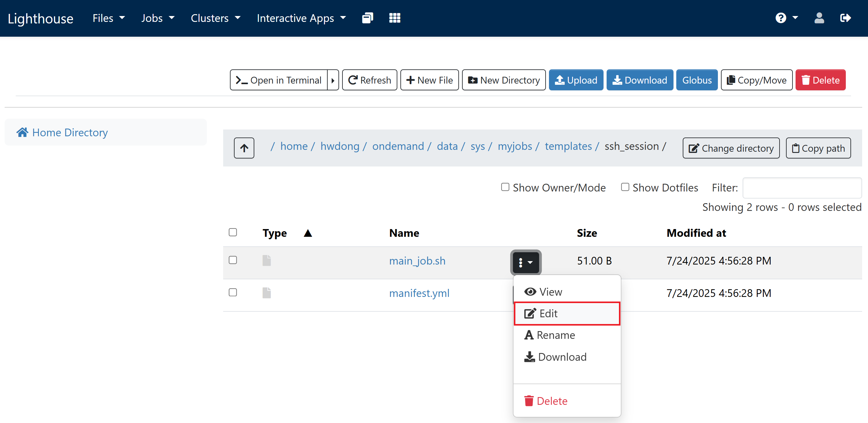This screenshot has width=868, height=423.
Task: Click the main_job.sh file icon
Action: point(267,261)
